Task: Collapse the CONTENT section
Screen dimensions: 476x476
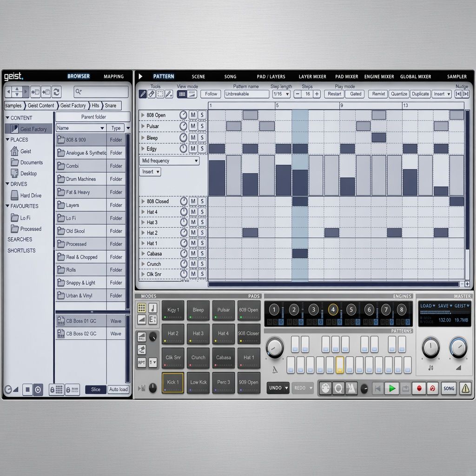Action: click(x=7, y=118)
